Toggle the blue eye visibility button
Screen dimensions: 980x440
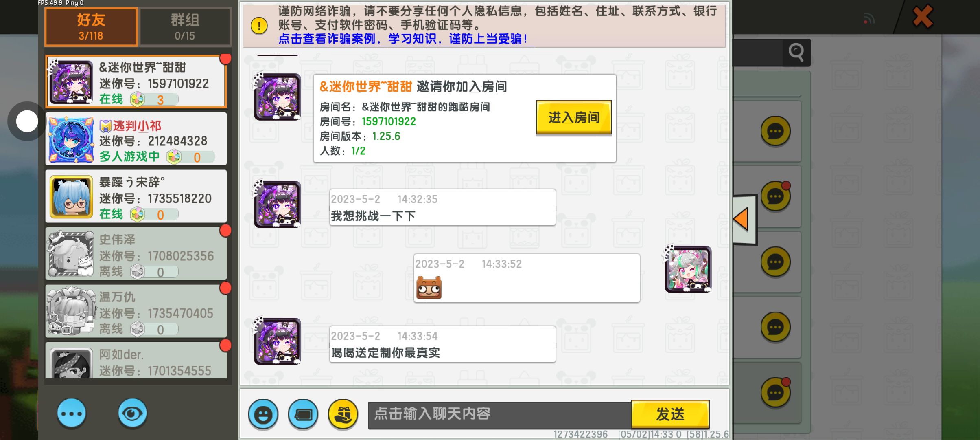tap(132, 414)
